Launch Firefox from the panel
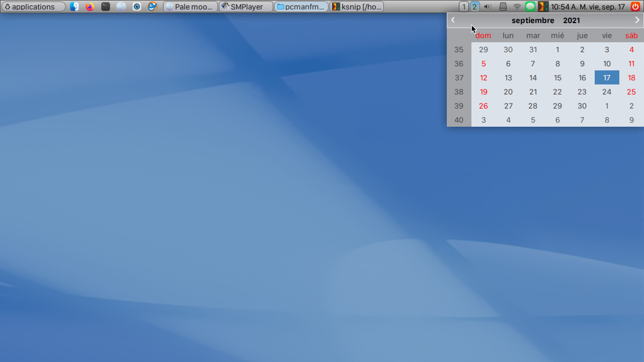 (90, 7)
